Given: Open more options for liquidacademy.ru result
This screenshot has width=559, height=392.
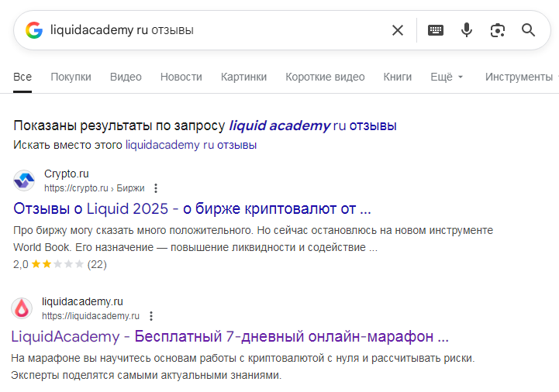Looking at the screenshot, I should click(x=151, y=316).
